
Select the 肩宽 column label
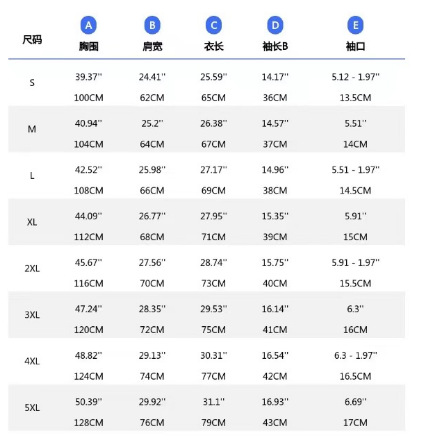click(x=152, y=46)
